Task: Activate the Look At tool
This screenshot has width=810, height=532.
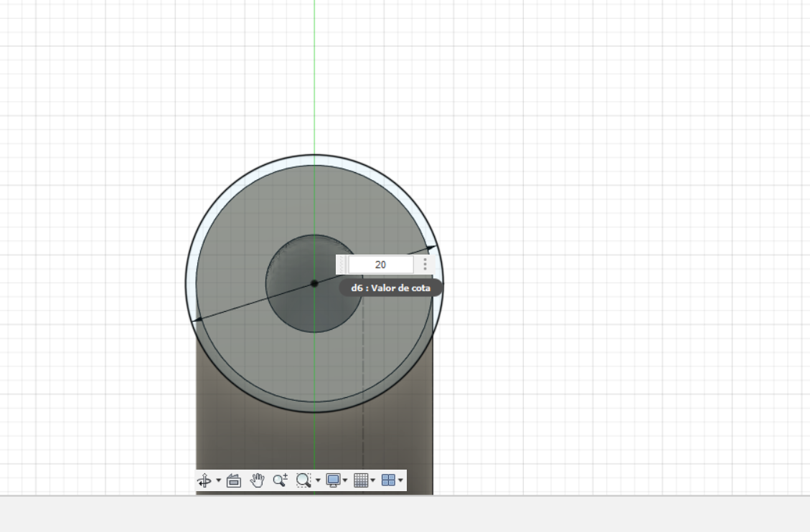Action: [x=234, y=480]
